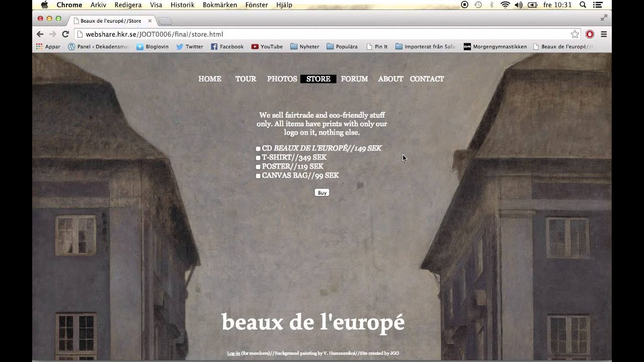Open the Apps shortcut in bookmarks bar

tap(48, 46)
